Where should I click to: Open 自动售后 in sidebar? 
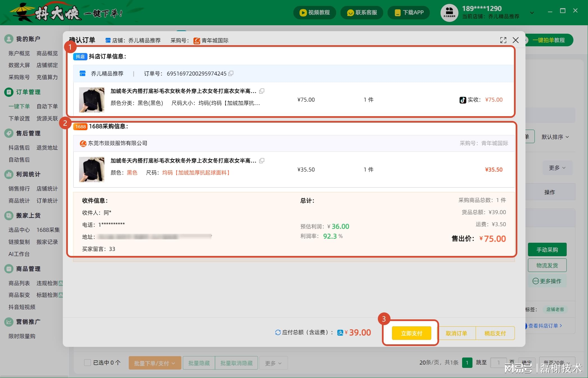coord(19,160)
